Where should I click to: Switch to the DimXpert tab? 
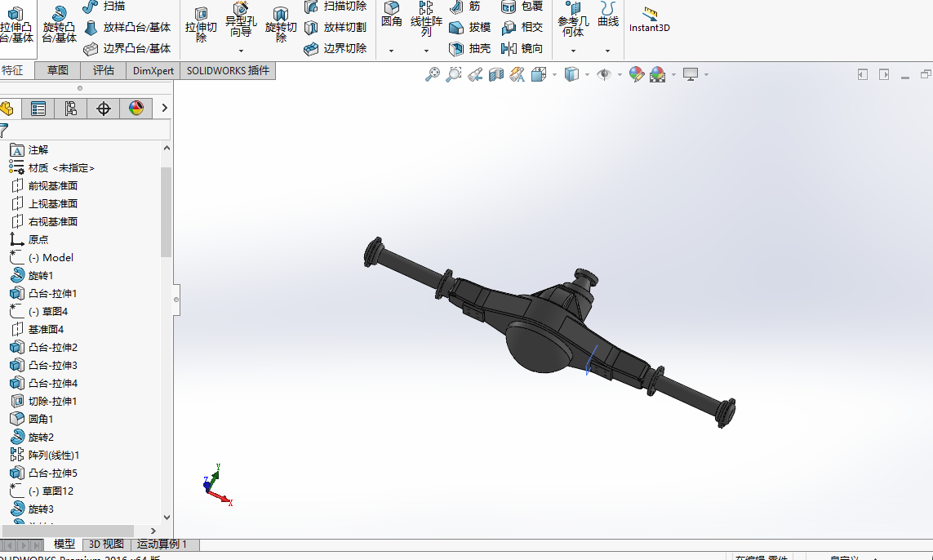pyautogui.click(x=153, y=70)
